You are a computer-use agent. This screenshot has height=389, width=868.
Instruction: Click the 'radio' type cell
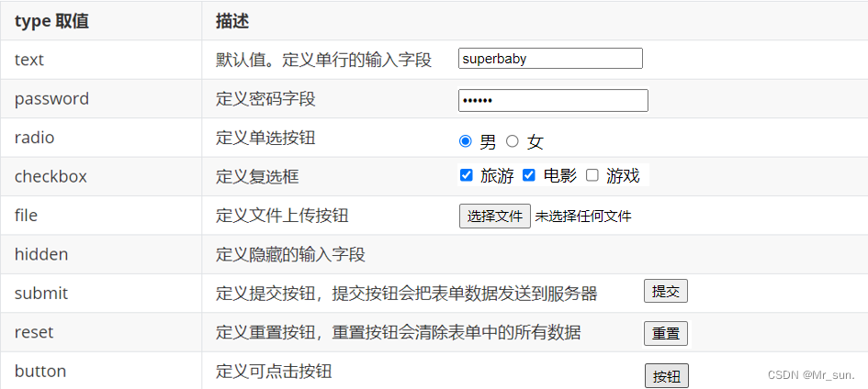tap(101, 138)
